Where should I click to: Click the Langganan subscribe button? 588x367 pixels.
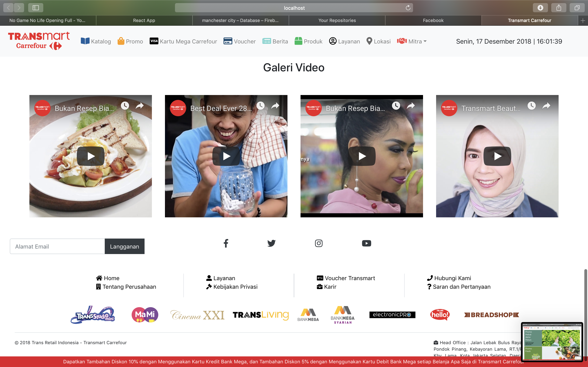tap(124, 246)
